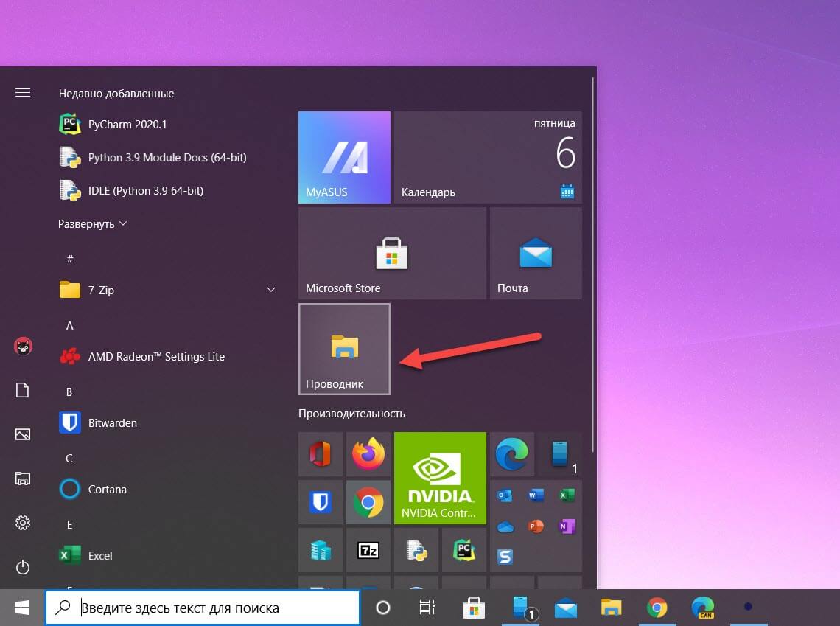840x626 pixels.
Task: Open the Почта mail tile
Action: (536, 253)
